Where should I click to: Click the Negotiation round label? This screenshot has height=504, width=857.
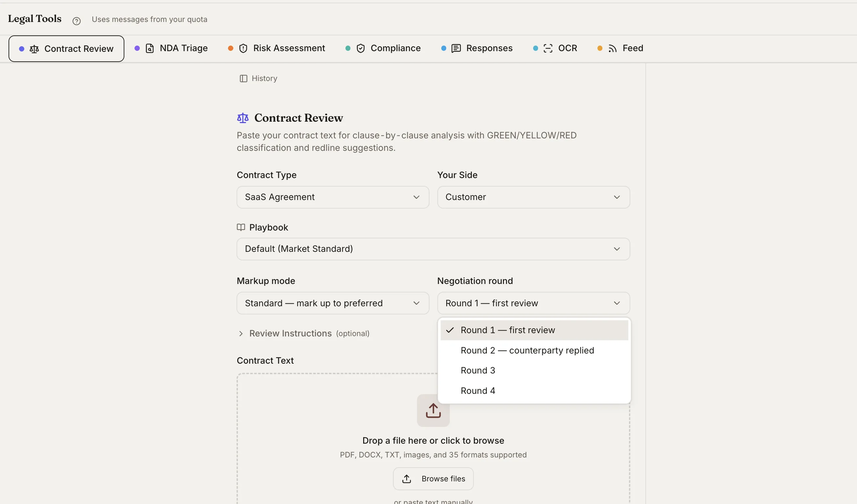point(475,281)
